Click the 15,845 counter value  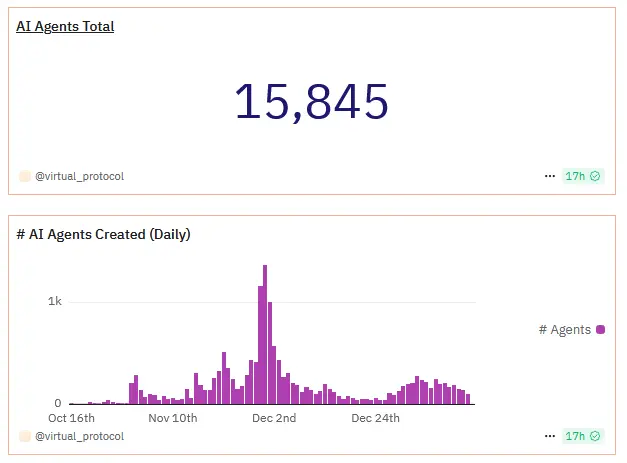pyautogui.click(x=311, y=102)
